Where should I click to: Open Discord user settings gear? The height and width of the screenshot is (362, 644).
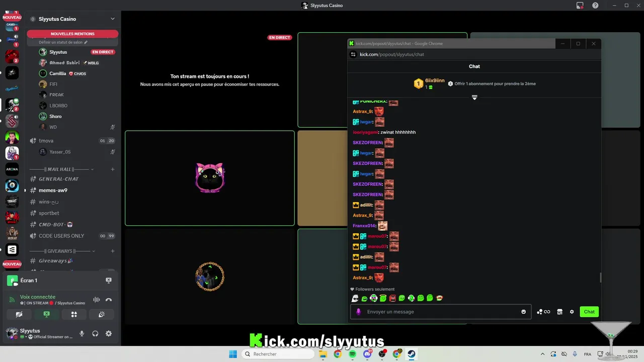pyautogui.click(x=109, y=333)
